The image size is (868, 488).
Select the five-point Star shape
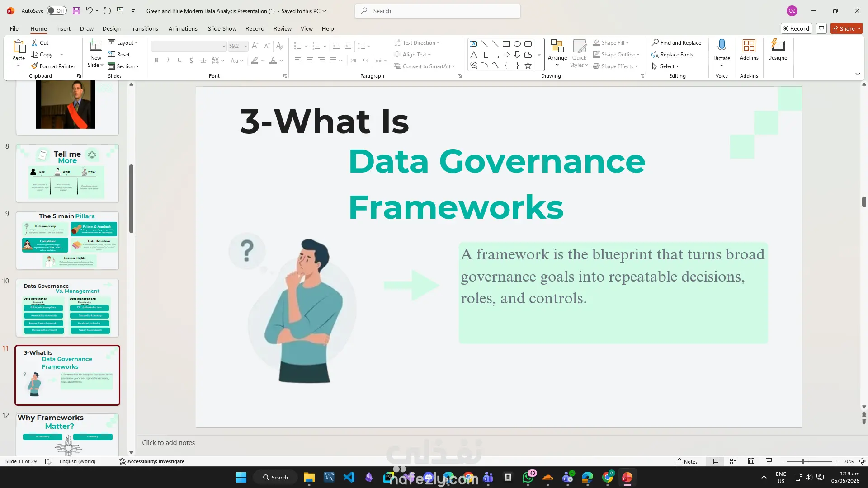528,66
